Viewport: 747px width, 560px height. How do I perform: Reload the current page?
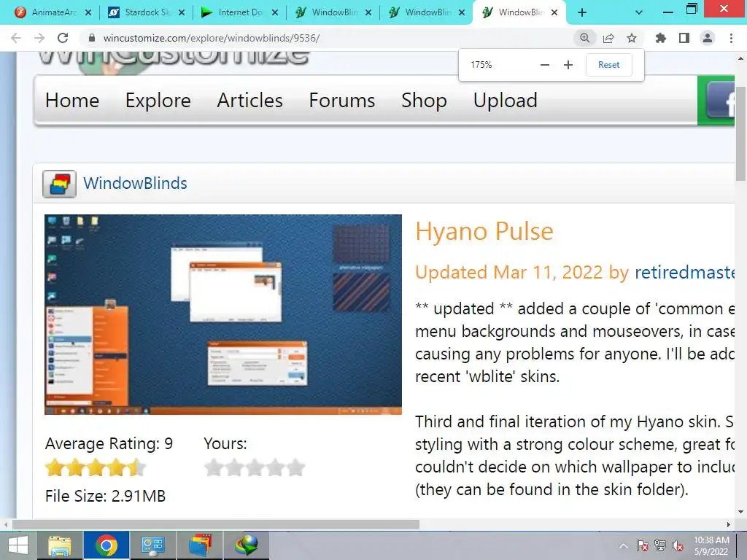coord(63,38)
